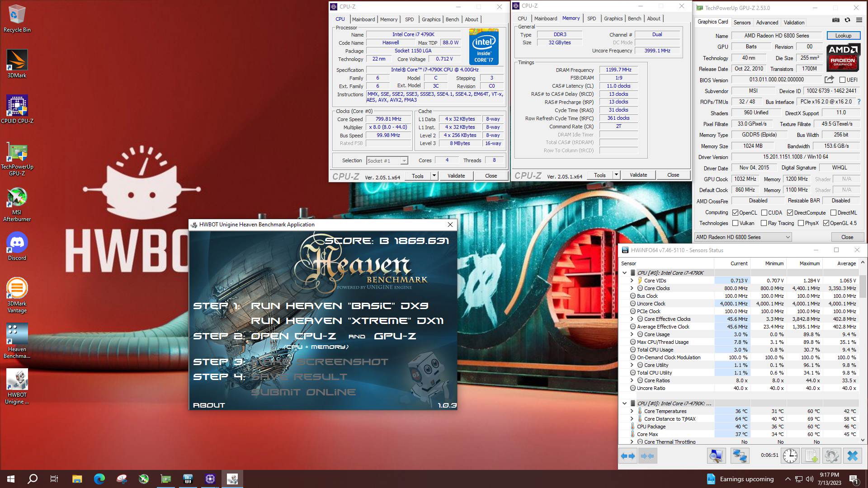Collapse CPU [#0] Intel Core i7-4790K sensor group
This screenshot has height=488, width=868.
(x=625, y=273)
